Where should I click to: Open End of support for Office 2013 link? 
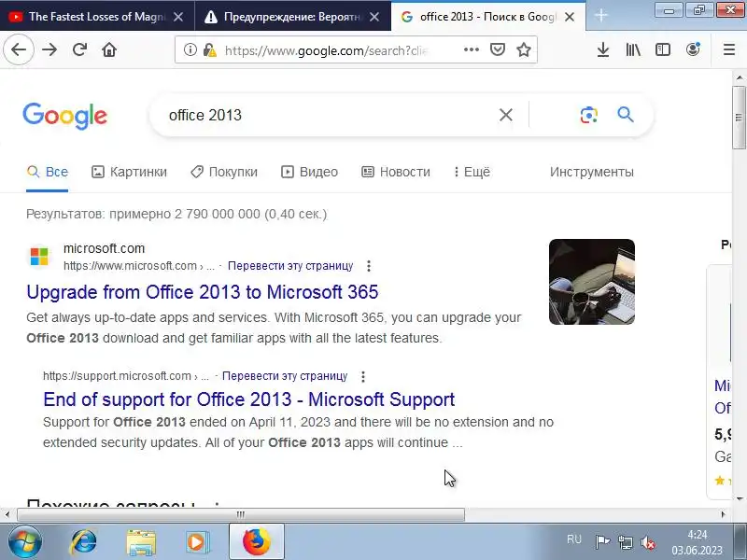(248, 399)
